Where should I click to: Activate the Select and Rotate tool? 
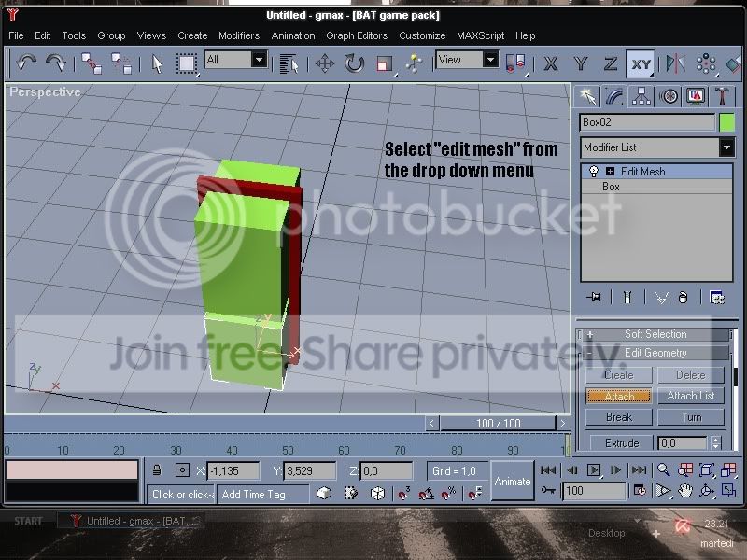pyautogui.click(x=354, y=63)
